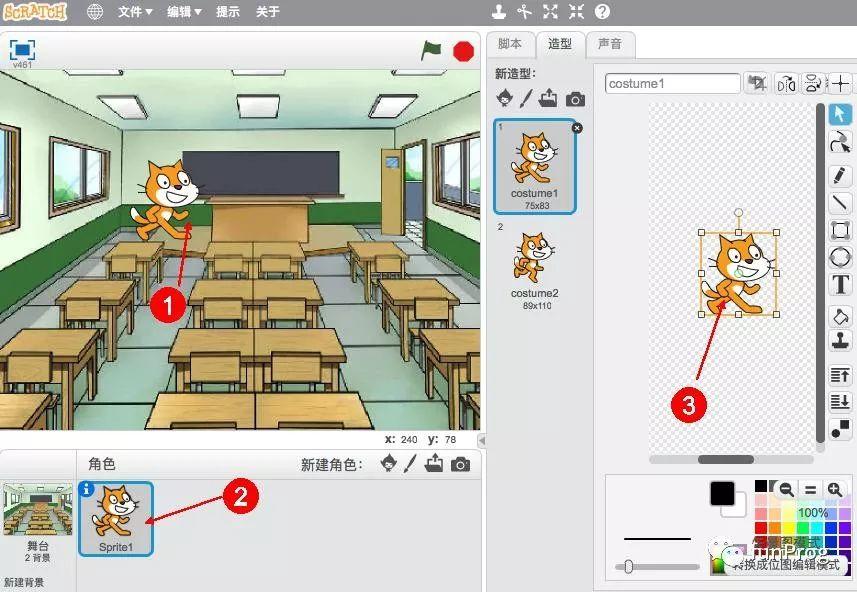Choose the Pencil tool
This screenshot has width=857, height=592.
pyautogui.click(x=840, y=175)
